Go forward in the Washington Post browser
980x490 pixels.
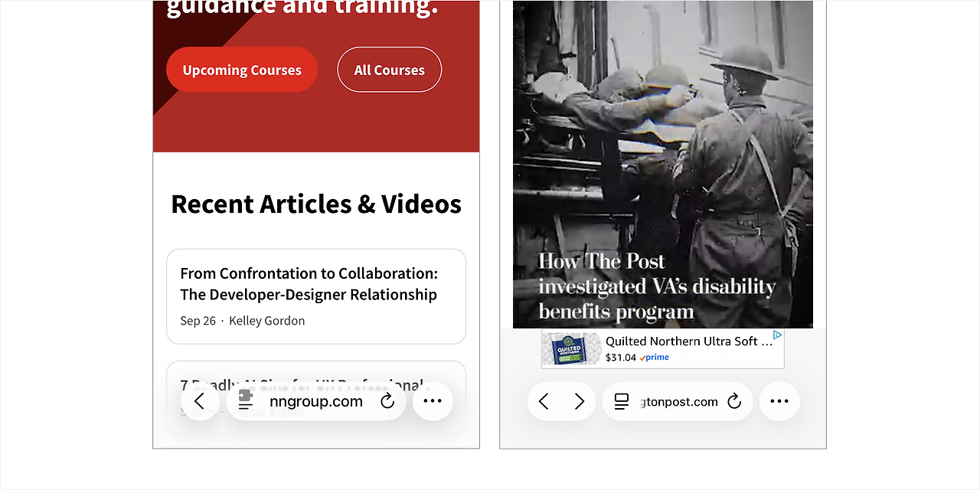coord(580,401)
